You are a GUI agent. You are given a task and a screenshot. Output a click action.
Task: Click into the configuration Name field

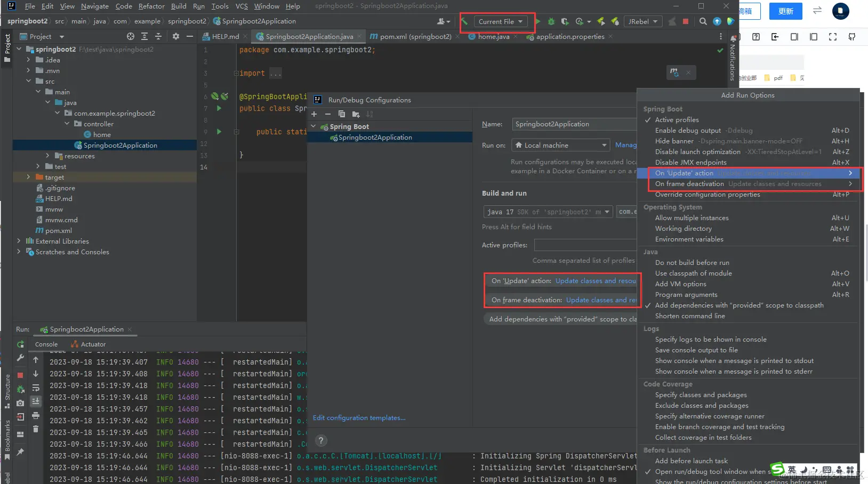[574, 124]
